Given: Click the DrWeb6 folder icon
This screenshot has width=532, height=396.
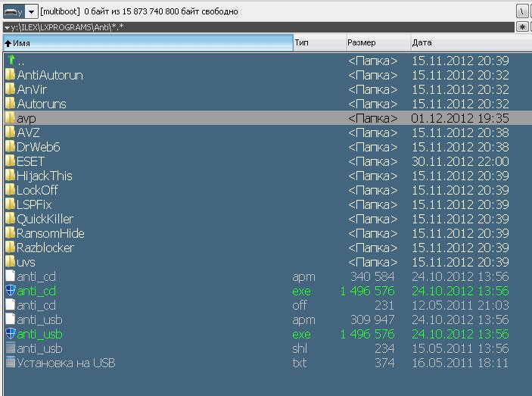Looking at the screenshot, I should coord(10,147).
